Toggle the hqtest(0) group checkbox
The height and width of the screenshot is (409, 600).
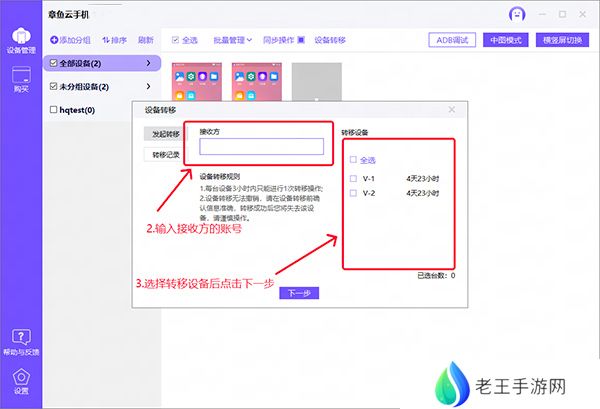pyautogui.click(x=54, y=110)
